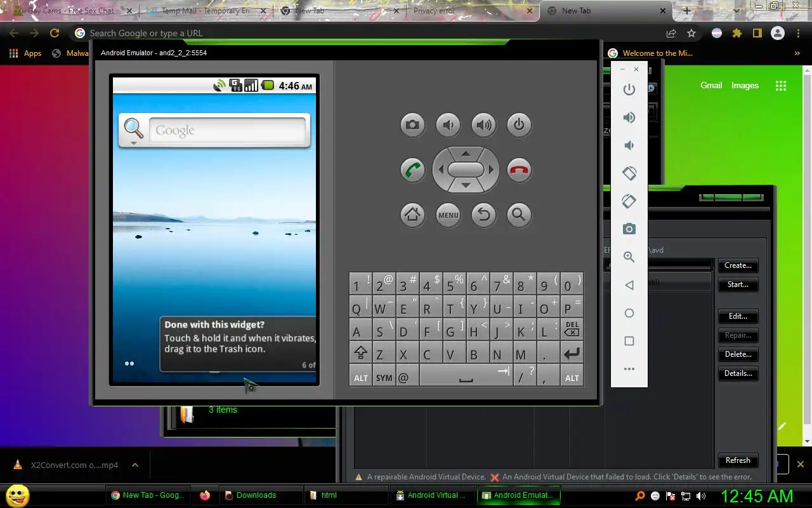This screenshot has height=508, width=812.
Task: Open the Google search widget magnifier dropdown
Action: click(134, 131)
